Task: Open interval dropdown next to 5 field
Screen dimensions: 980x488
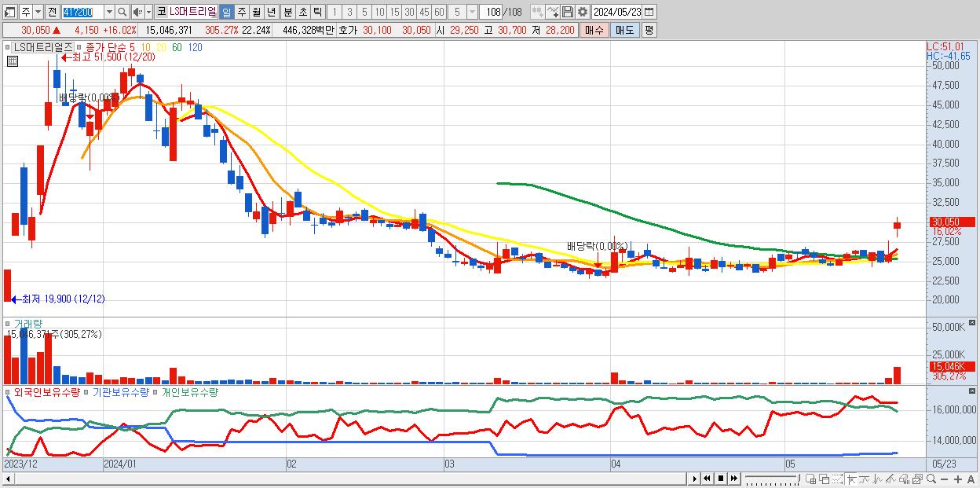Action: [471, 12]
